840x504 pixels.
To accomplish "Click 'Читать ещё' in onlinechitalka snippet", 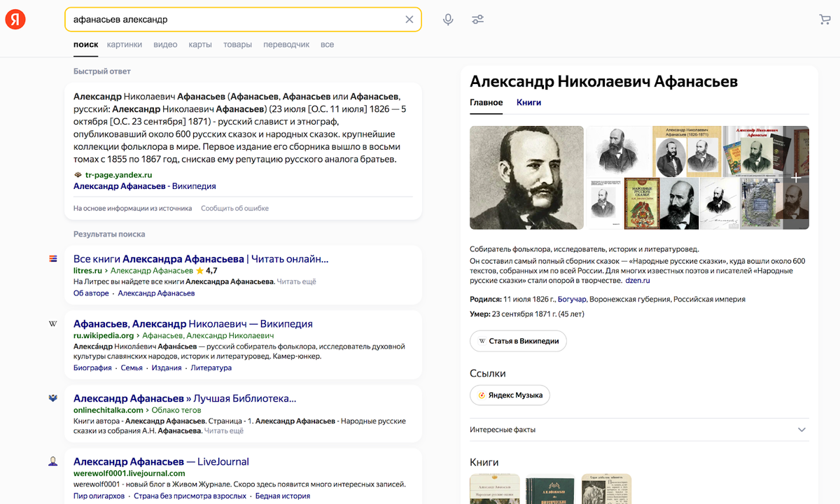I will pos(224,431).
